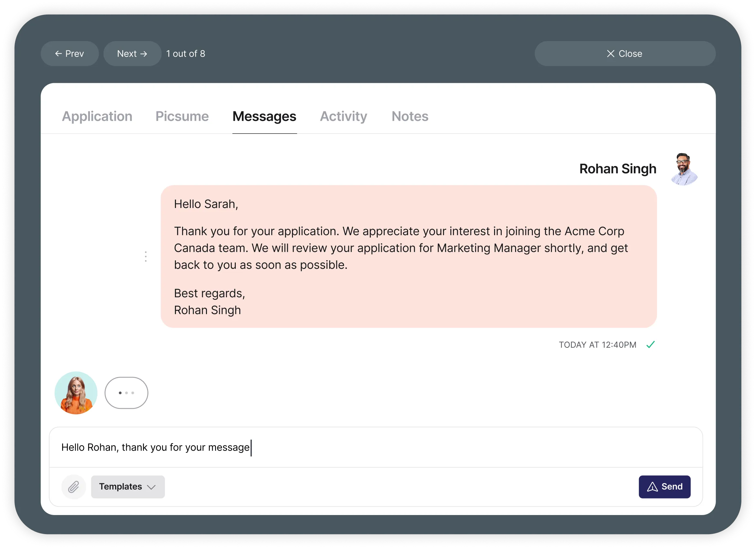The image size is (756, 549).
Task: Click the typing indicator bubble
Action: 126,392
